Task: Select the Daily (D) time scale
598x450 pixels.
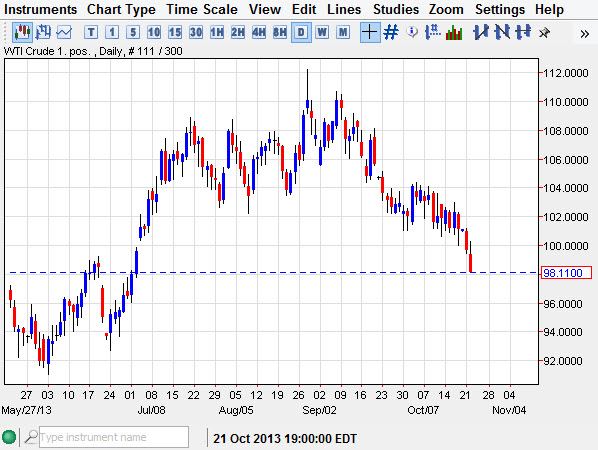Action: tap(301, 32)
